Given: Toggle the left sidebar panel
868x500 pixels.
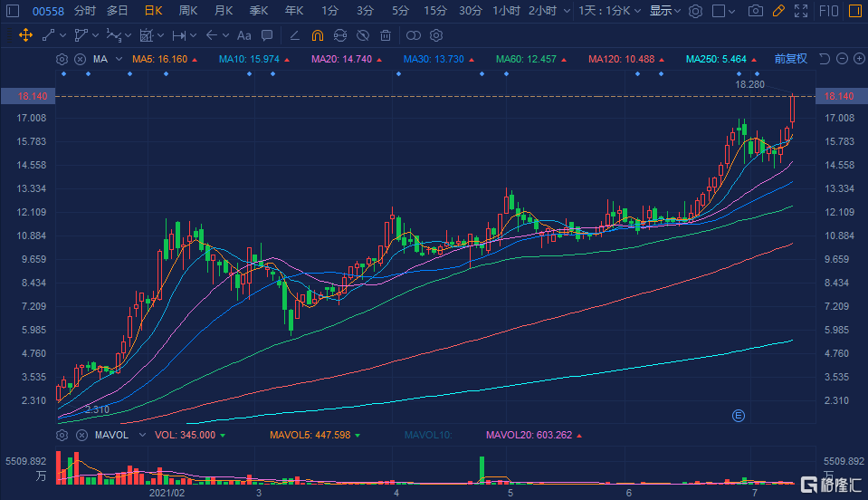Looking at the screenshot, I should 12,11.
